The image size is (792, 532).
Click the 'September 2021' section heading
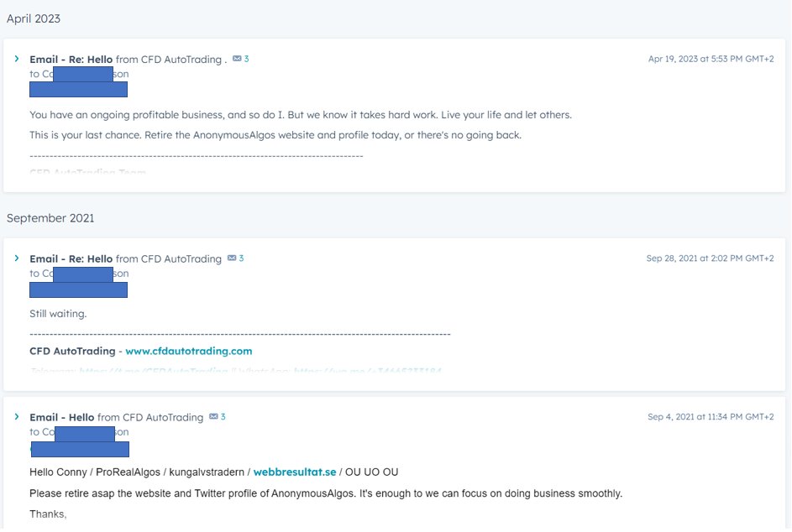point(50,218)
